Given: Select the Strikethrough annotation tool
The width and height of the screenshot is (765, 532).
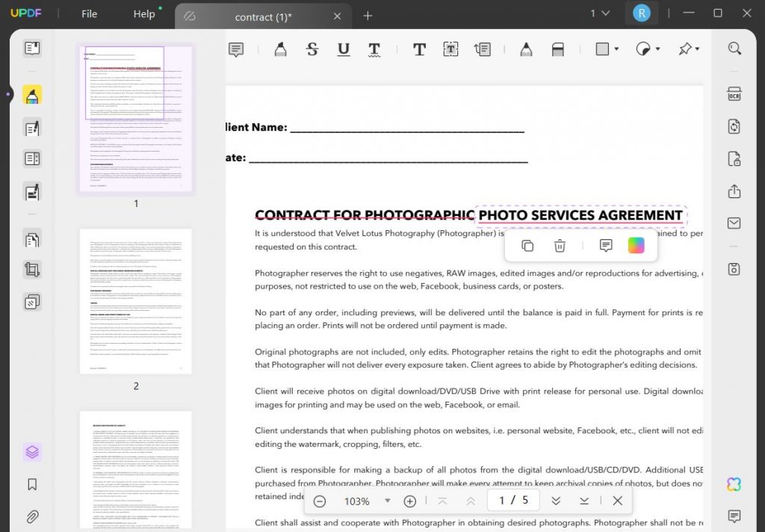Looking at the screenshot, I should pyautogui.click(x=312, y=49).
